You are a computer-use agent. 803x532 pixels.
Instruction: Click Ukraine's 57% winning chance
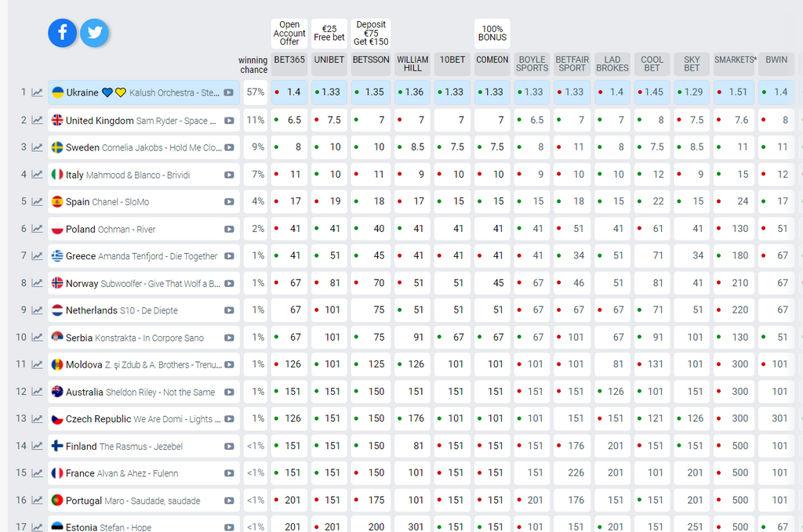tap(255, 92)
